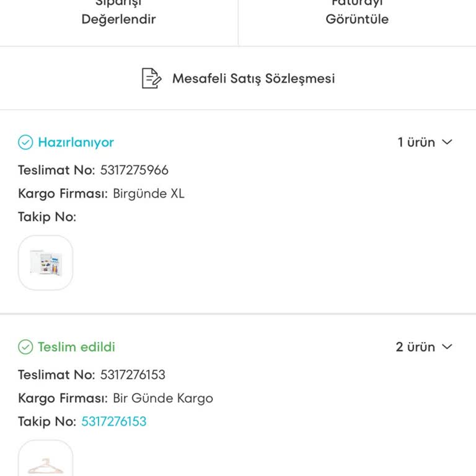
Task: Expand the 2 ürün chevron arrow
Action: coord(447,347)
